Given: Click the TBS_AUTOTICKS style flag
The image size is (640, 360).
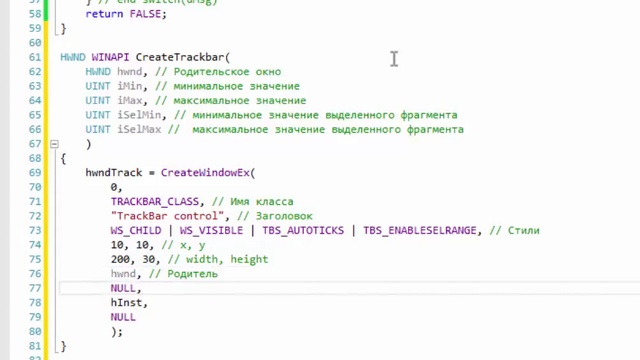Looking at the screenshot, I should tap(303, 231).
